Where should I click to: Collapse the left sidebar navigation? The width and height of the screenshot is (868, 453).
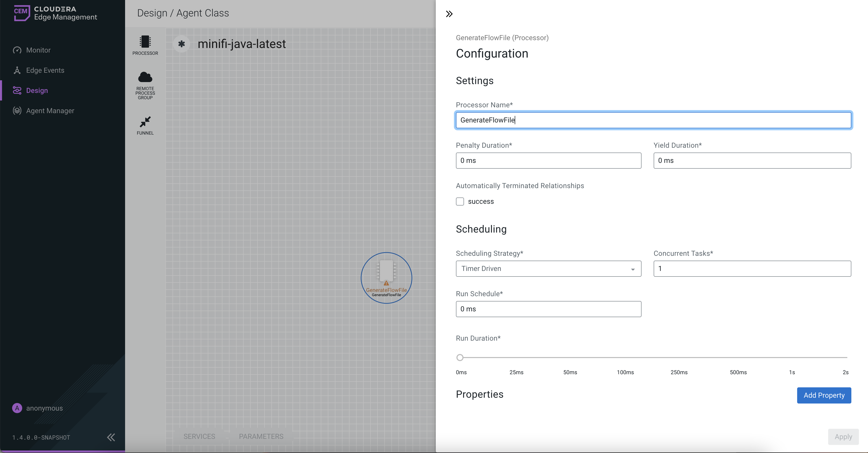point(111,437)
